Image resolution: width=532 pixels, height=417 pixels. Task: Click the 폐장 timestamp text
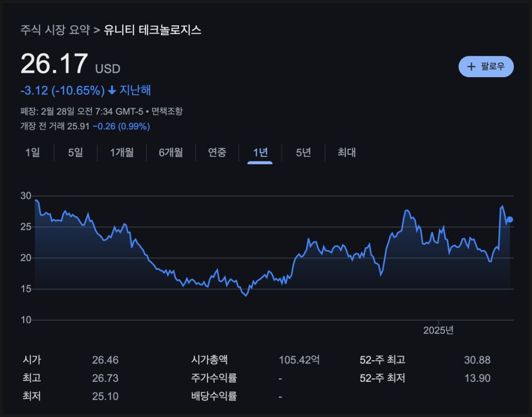[82, 111]
